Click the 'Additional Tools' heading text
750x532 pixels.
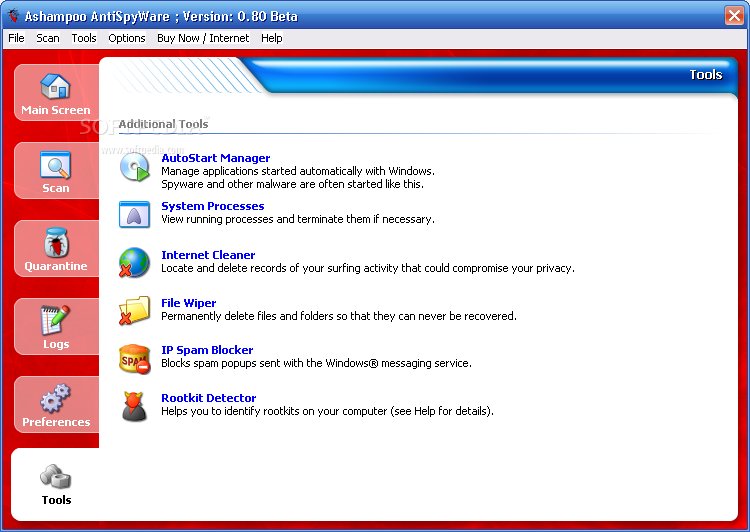(x=164, y=124)
